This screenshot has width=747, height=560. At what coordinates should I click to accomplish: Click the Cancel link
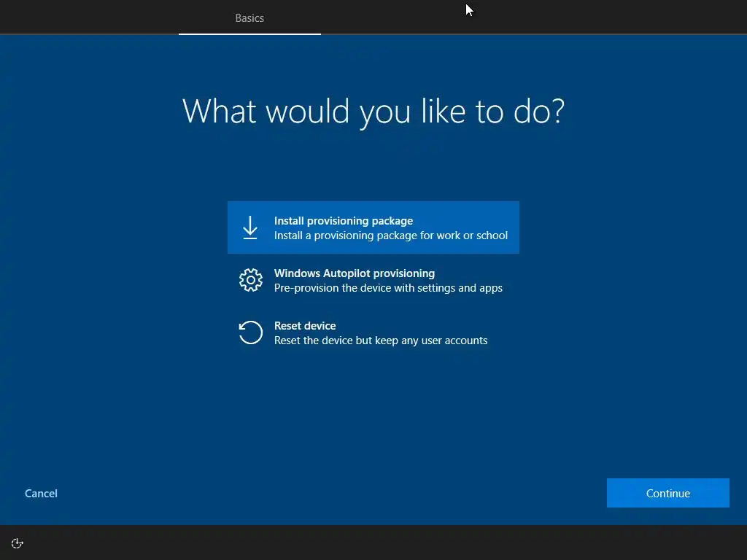(x=41, y=494)
